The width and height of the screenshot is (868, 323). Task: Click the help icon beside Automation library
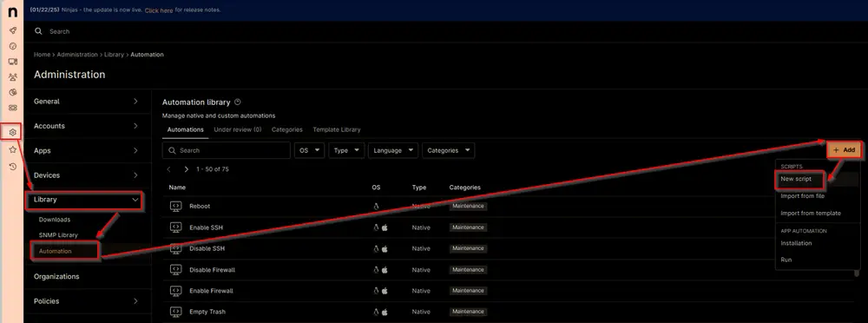pyautogui.click(x=238, y=102)
